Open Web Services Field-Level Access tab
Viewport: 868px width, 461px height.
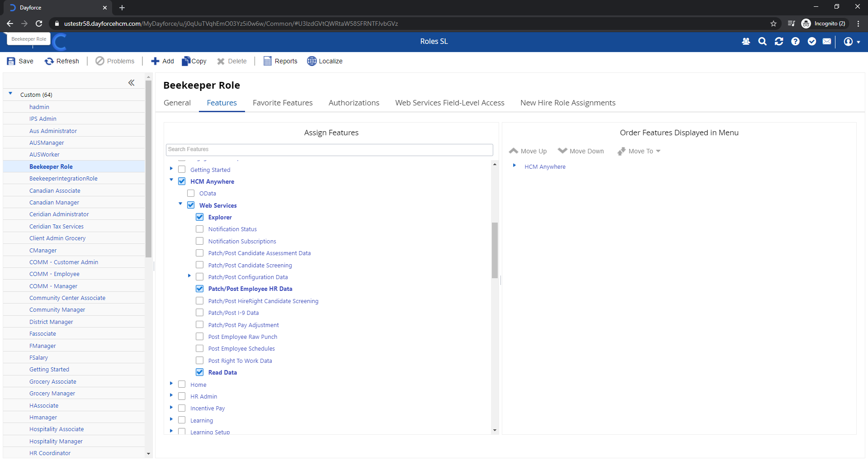(450, 103)
